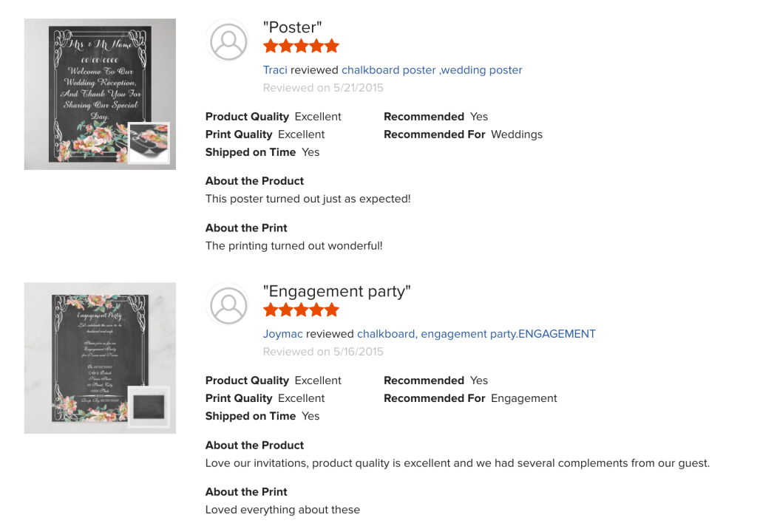This screenshot has width=757, height=532.
Task: Click the "Recommended For Weddings" text
Action: (x=463, y=134)
